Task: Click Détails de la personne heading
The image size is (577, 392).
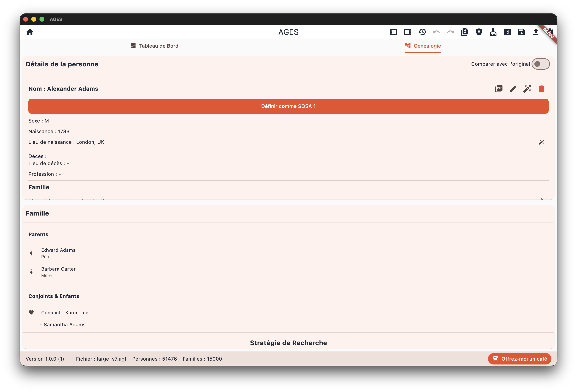Action: [62, 64]
